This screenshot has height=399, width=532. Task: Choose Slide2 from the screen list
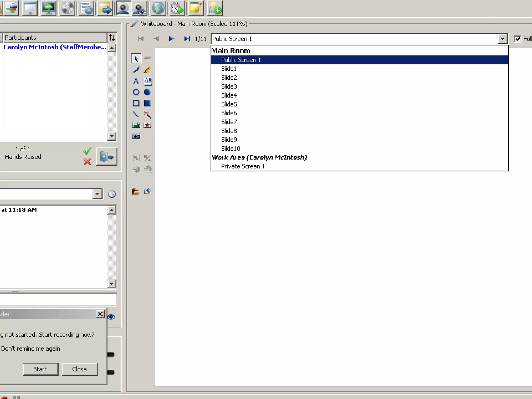tap(360, 77)
